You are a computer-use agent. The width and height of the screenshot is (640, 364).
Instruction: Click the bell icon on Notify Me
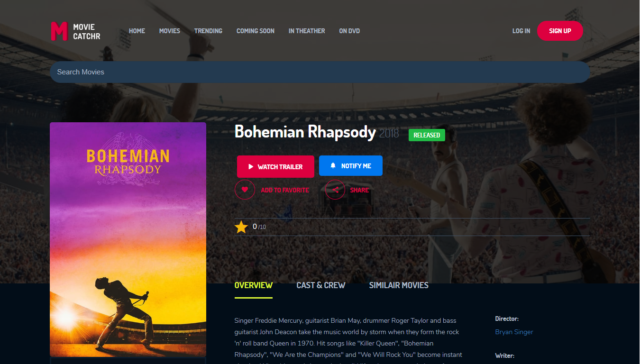(x=333, y=166)
